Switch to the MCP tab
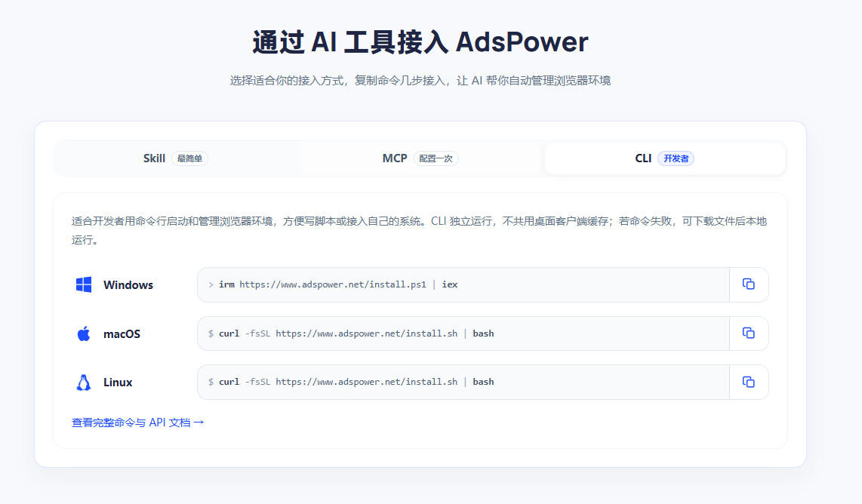The width and height of the screenshot is (862, 504). (x=420, y=158)
